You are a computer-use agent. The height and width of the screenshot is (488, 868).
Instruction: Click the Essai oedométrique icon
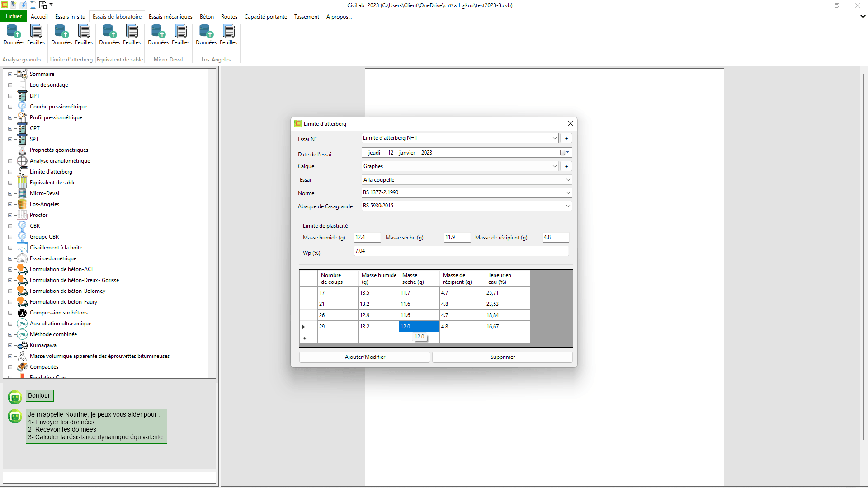click(22, 258)
